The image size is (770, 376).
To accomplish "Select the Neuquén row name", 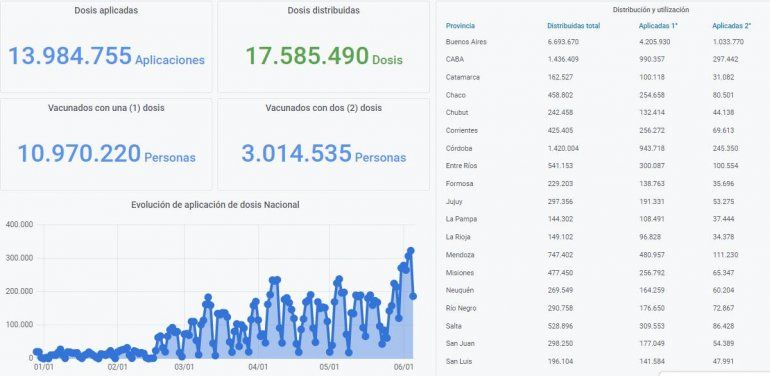I will click(x=460, y=290).
